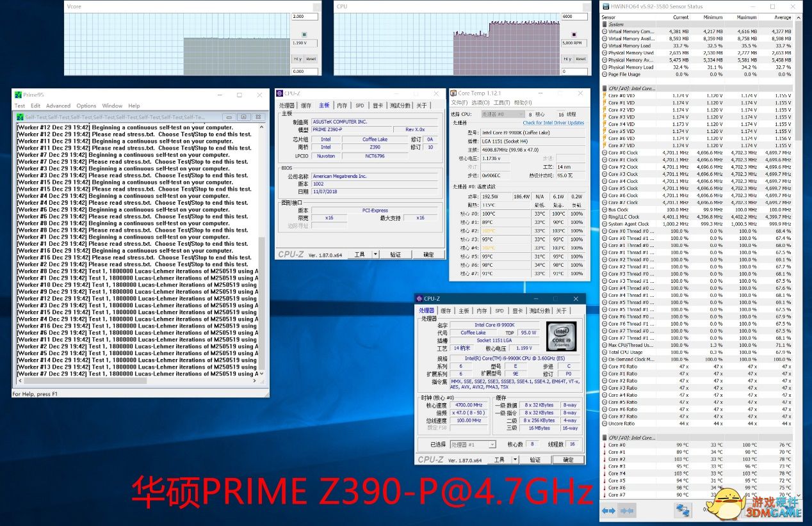Select the Ring/LLC Clock row in HWiNFO

697,217
